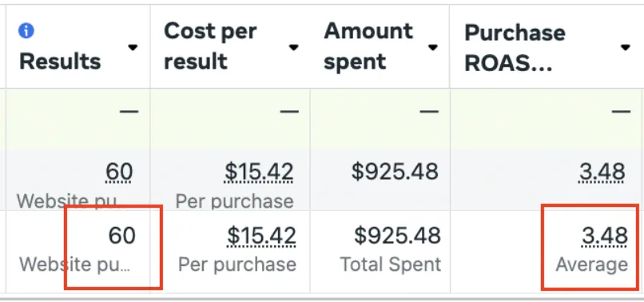Open the Cost per result column dropdown arrow

(x=293, y=48)
